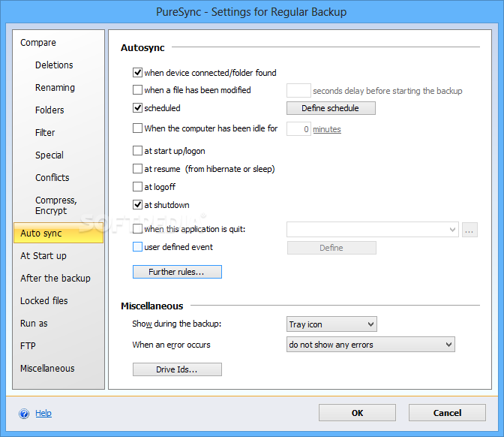Go to Compress, Encrypt page
Viewport: 504px width, 437px height.
[56, 205]
